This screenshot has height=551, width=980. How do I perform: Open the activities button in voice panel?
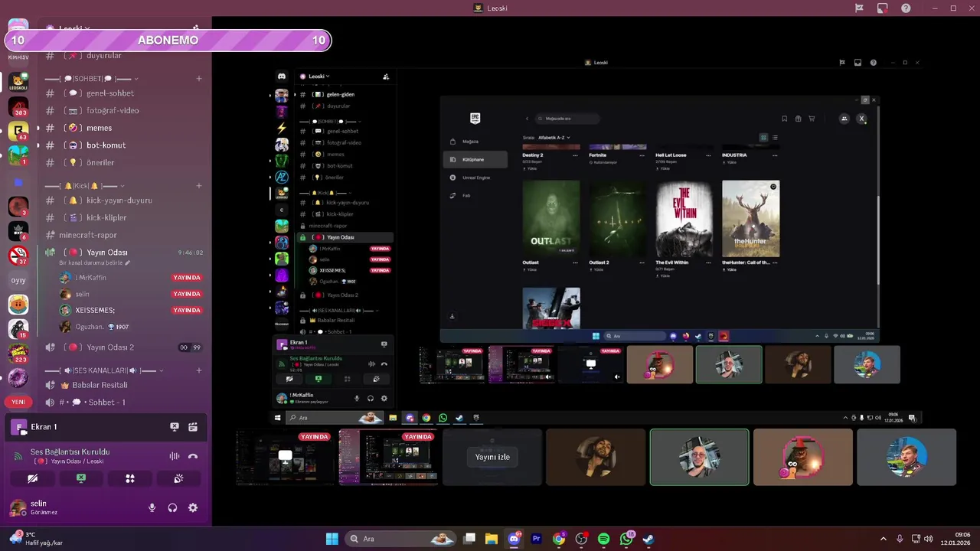[x=130, y=478]
